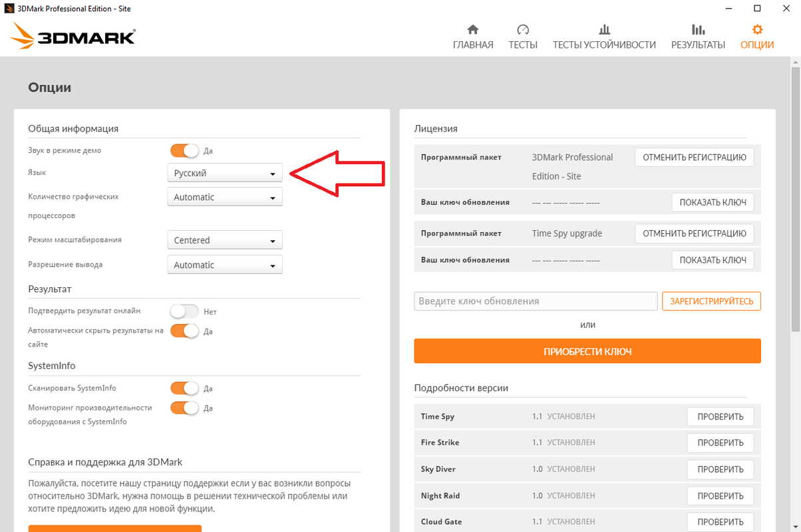Focus the Введите ключ обновления field
The height and width of the screenshot is (532, 801).
(x=536, y=301)
